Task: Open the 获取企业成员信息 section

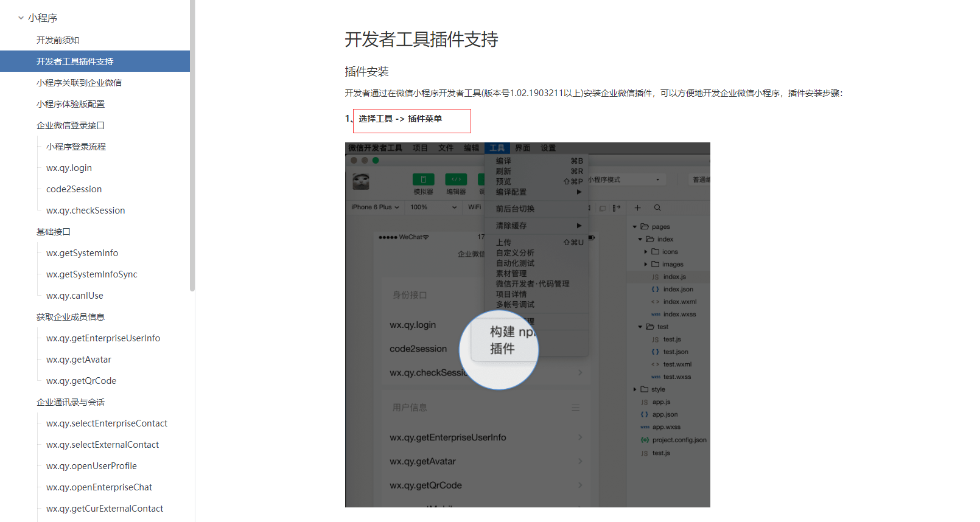Action: tap(71, 317)
